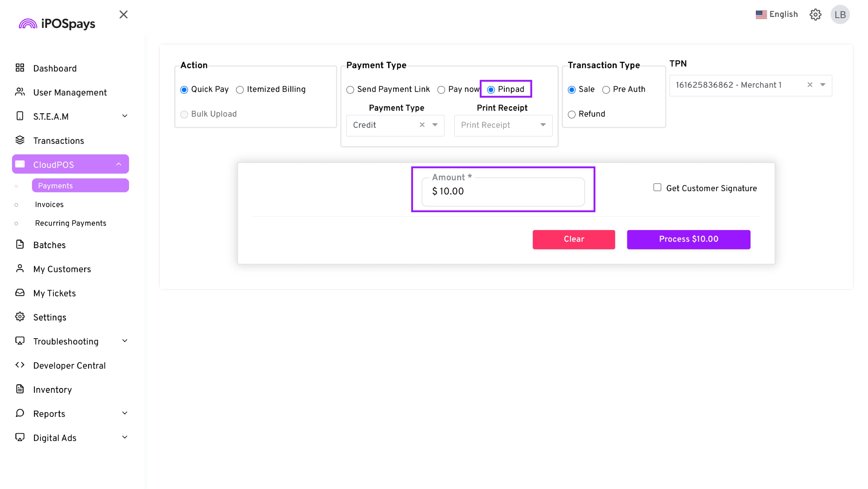Screen dimensions: 868x489
Task: Open the Invoices submenu item
Action: 49,205
